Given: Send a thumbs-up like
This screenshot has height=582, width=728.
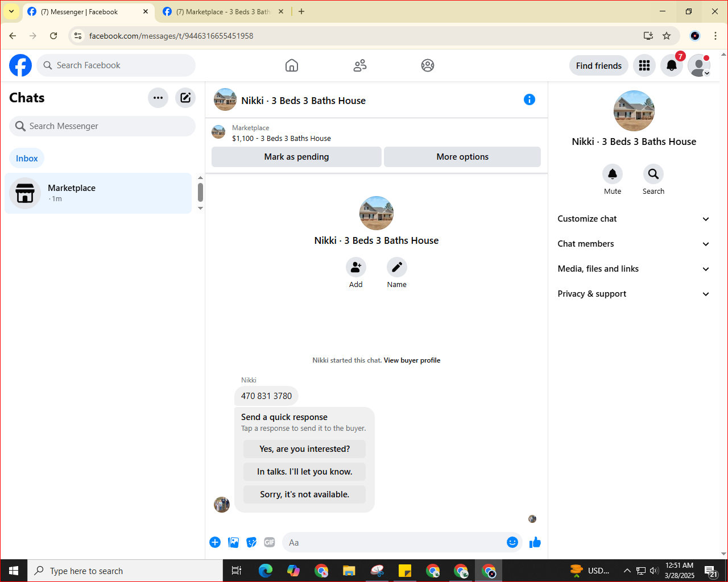Looking at the screenshot, I should (x=535, y=542).
